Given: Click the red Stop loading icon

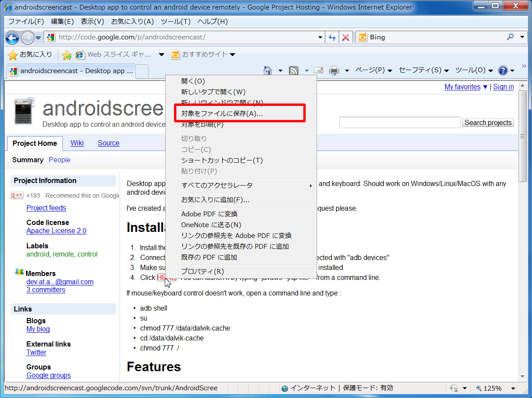Looking at the screenshot, I should [346, 37].
